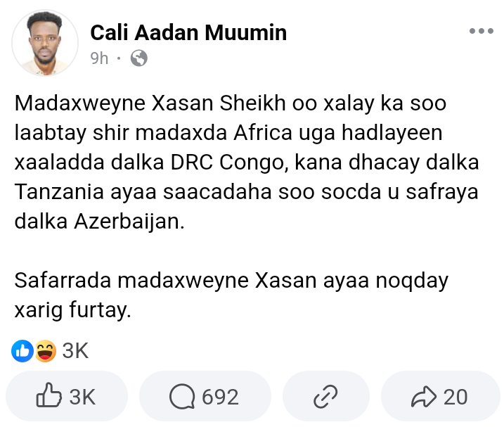Click the copy link chain icon
This screenshot has width=504, height=427.
[x=325, y=397]
